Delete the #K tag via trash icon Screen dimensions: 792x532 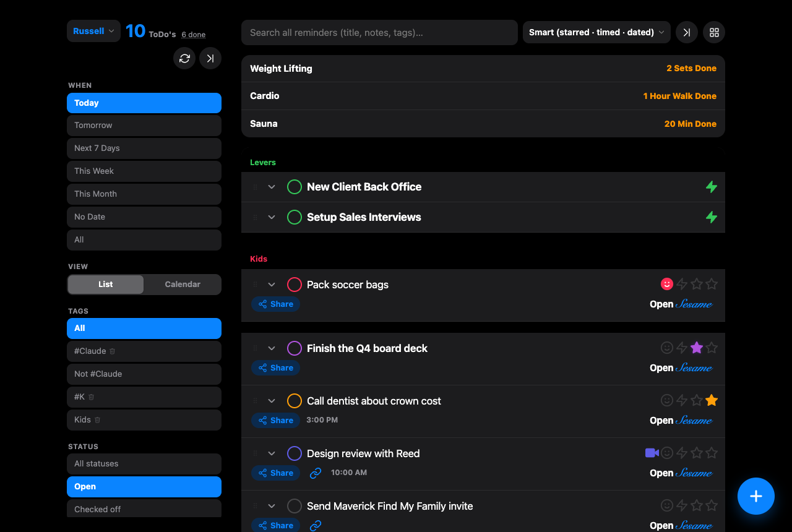(x=91, y=397)
